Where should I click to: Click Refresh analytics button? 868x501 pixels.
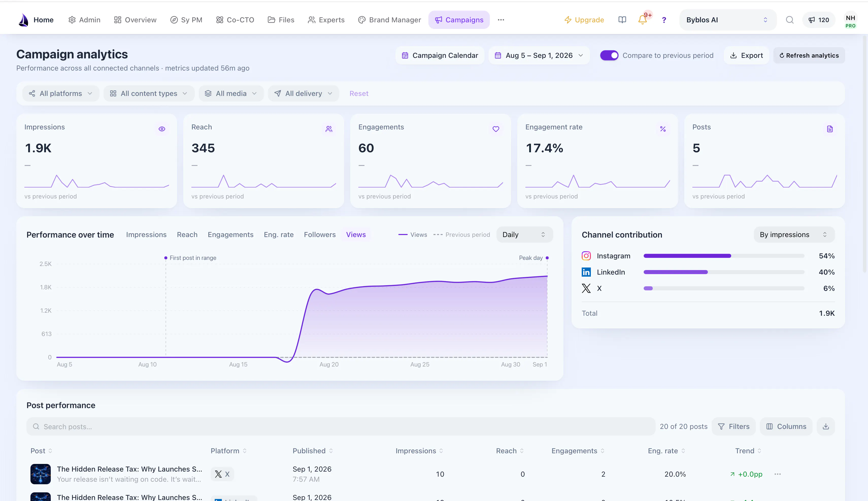point(809,55)
